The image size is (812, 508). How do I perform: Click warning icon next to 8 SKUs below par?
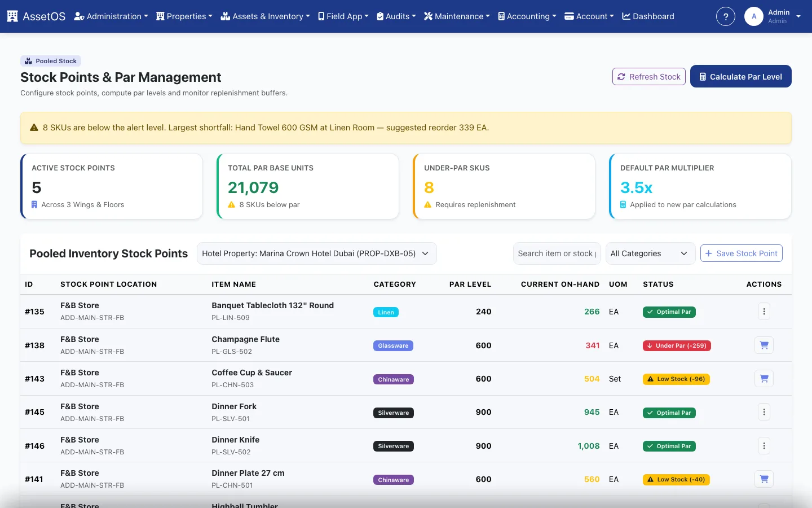point(231,204)
